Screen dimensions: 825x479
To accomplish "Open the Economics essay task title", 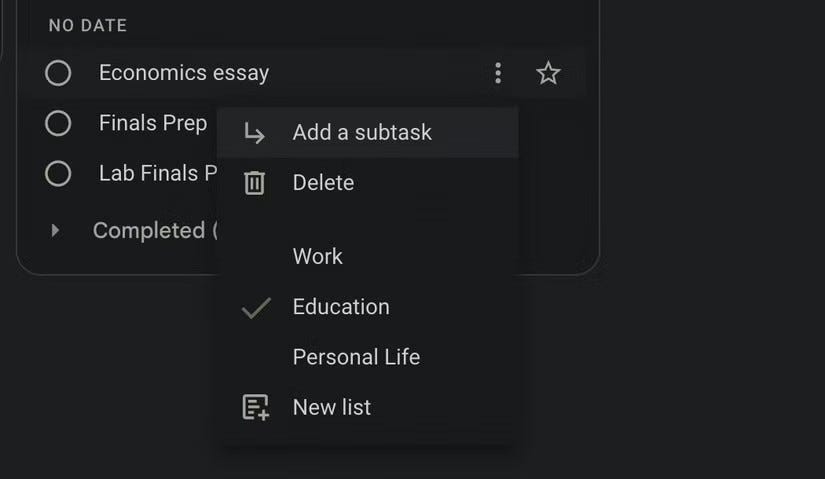I will pyautogui.click(x=184, y=73).
